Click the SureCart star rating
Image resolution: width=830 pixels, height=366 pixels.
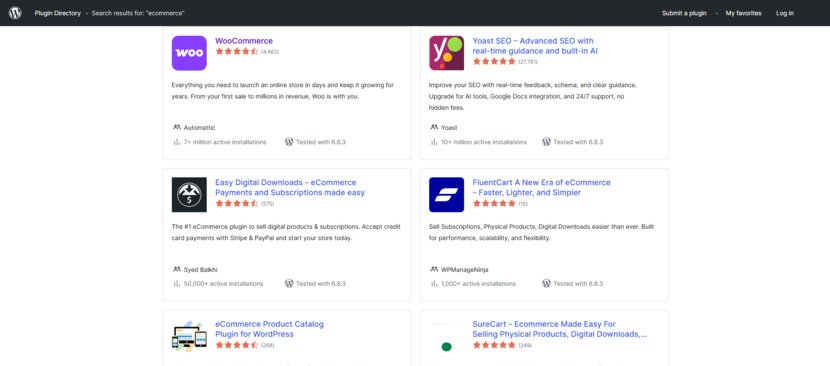(x=494, y=345)
